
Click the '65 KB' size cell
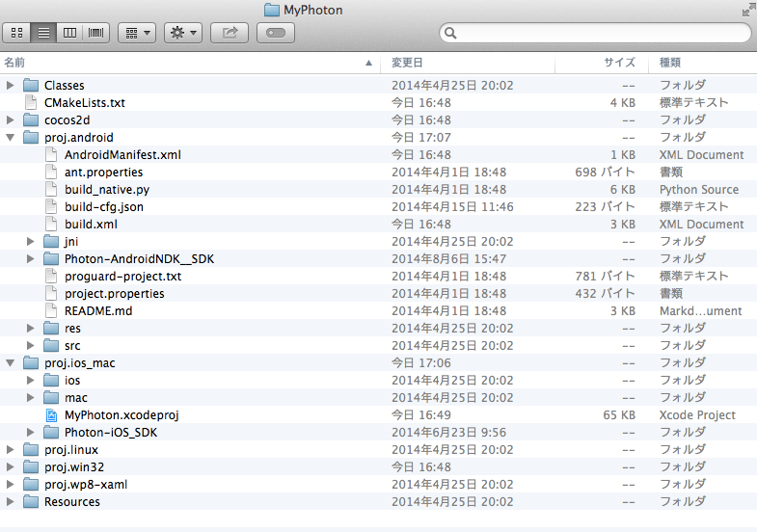coord(619,415)
